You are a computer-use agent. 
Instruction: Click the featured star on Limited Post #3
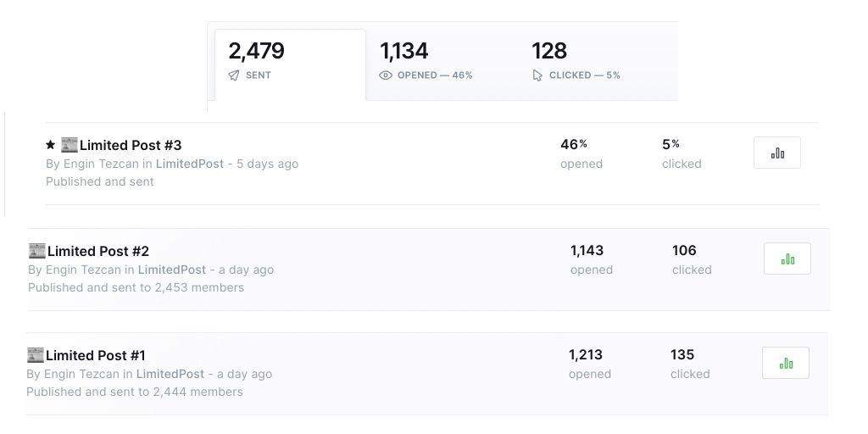click(50, 145)
